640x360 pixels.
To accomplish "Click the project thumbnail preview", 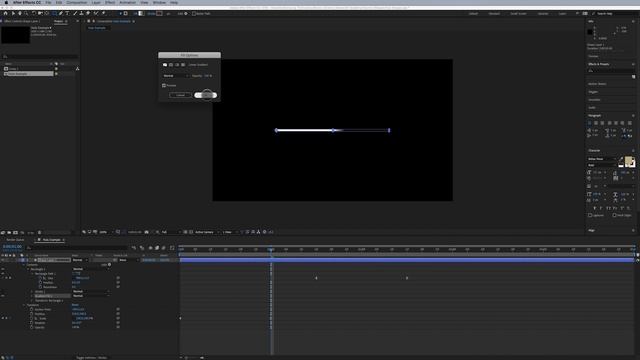I will [16, 35].
